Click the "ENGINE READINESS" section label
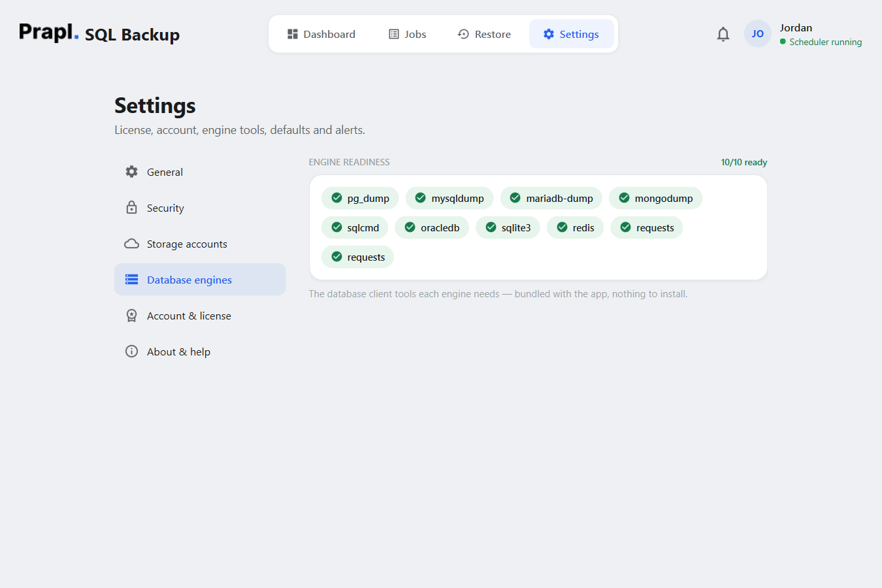Screen dimensions: 882x588 [x=350, y=162]
